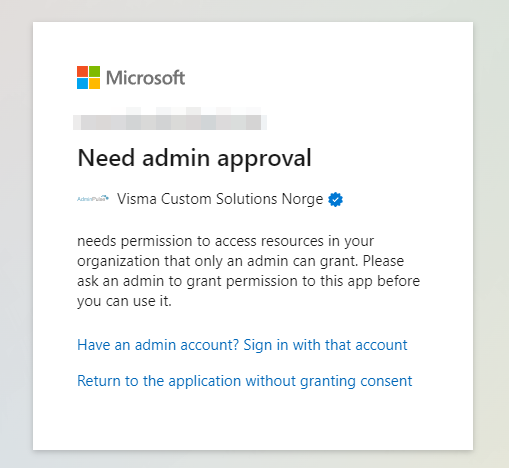Open 'Have an admin account? Sign in' link
Viewport: 509px width, 468px height.
point(242,345)
